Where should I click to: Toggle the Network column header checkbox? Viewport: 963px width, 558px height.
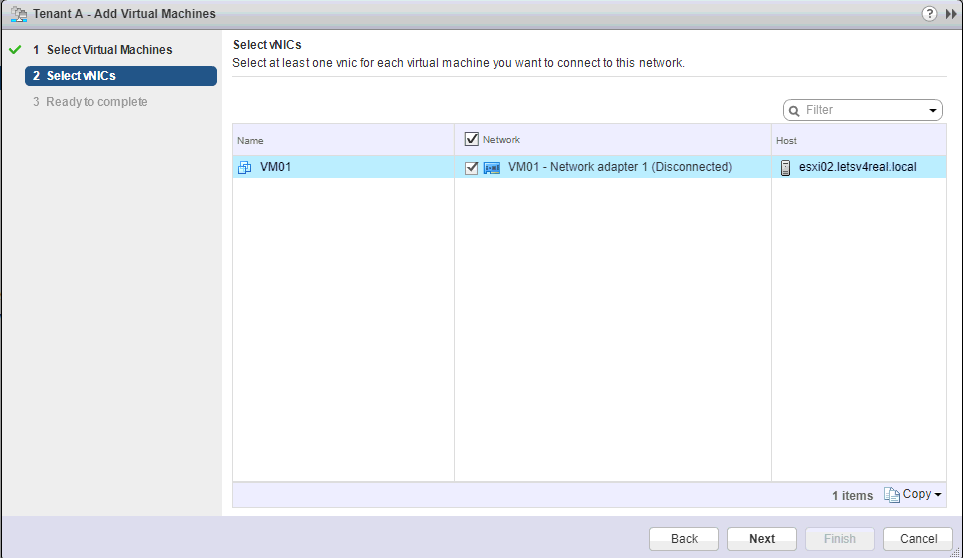point(472,140)
